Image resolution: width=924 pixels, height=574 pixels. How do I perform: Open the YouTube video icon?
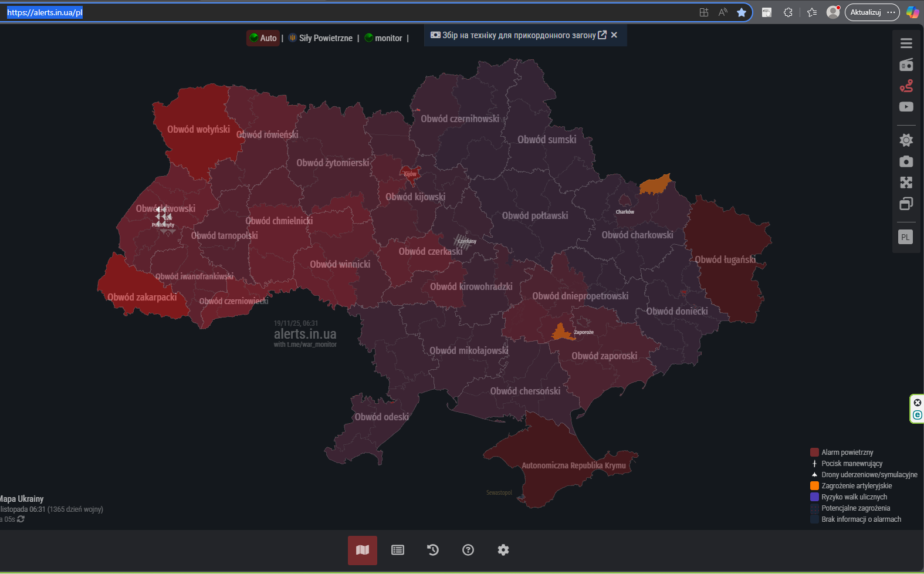tap(906, 107)
